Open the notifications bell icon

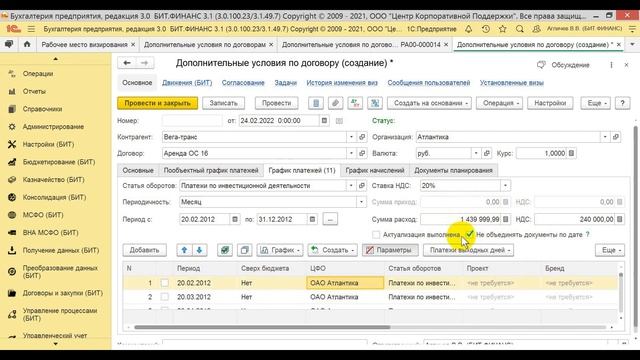point(469,29)
